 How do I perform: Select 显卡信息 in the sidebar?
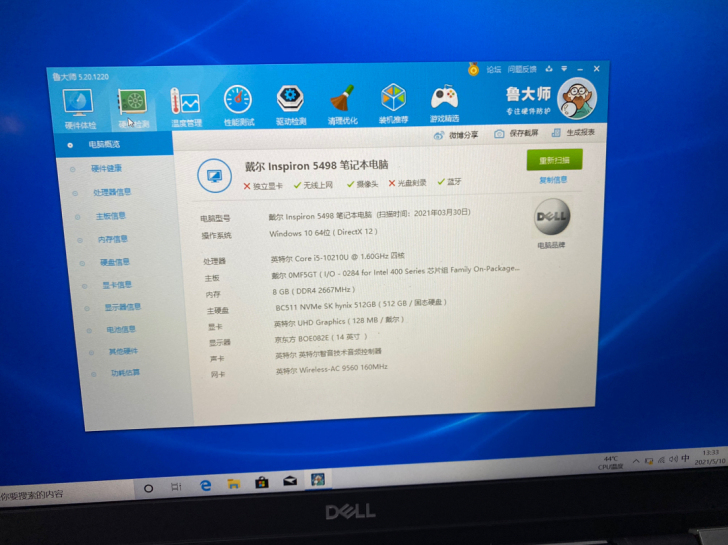(x=117, y=285)
